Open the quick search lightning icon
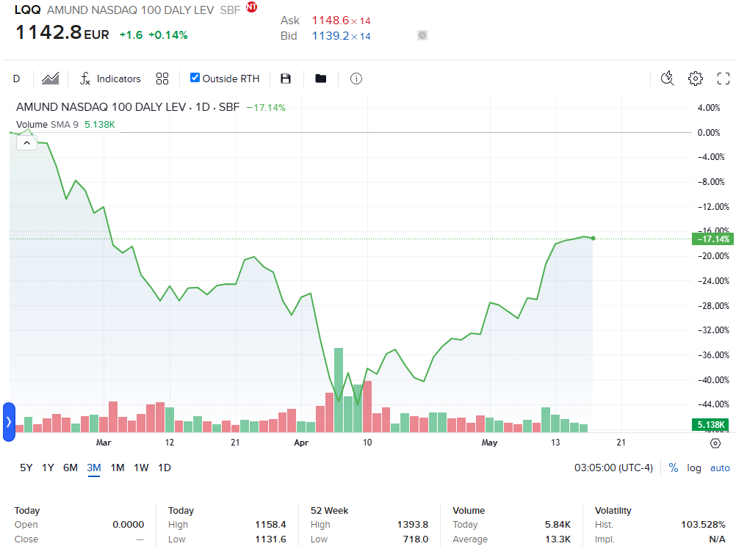 [x=667, y=79]
